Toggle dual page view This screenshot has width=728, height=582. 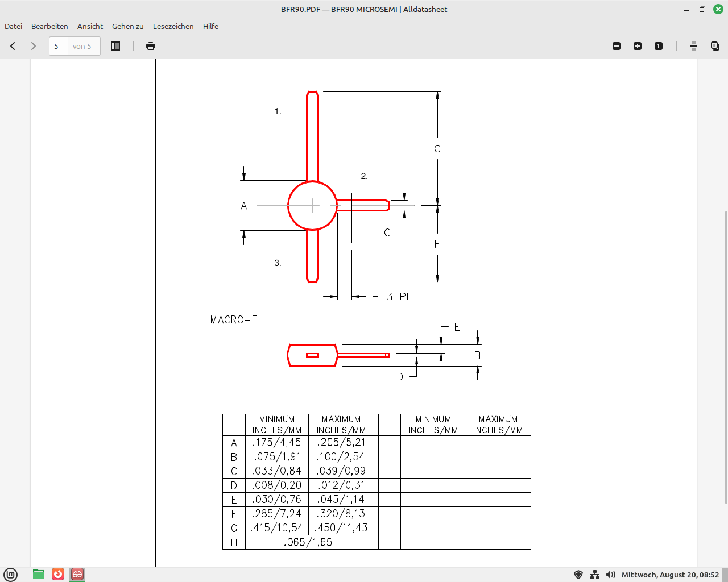click(x=715, y=46)
